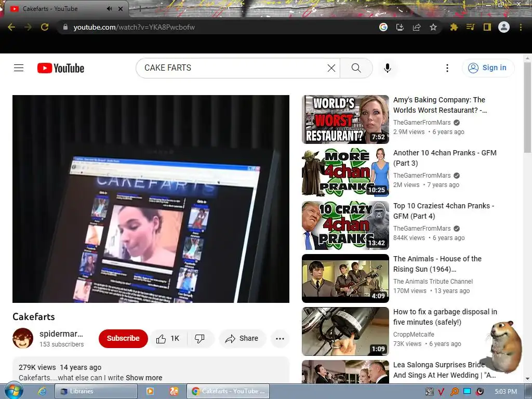
Task: Like the video (1K)
Action: click(x=168, y=338)
